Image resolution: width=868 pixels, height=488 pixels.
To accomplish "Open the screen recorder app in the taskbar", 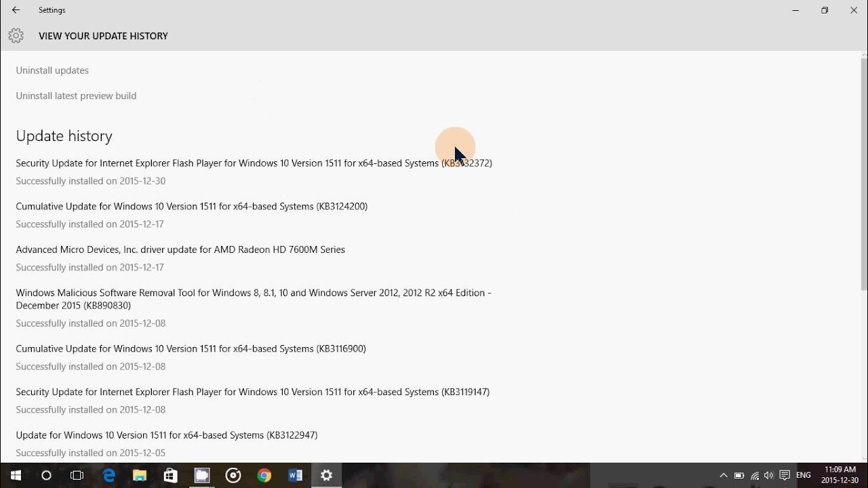I will coord(202,476).
